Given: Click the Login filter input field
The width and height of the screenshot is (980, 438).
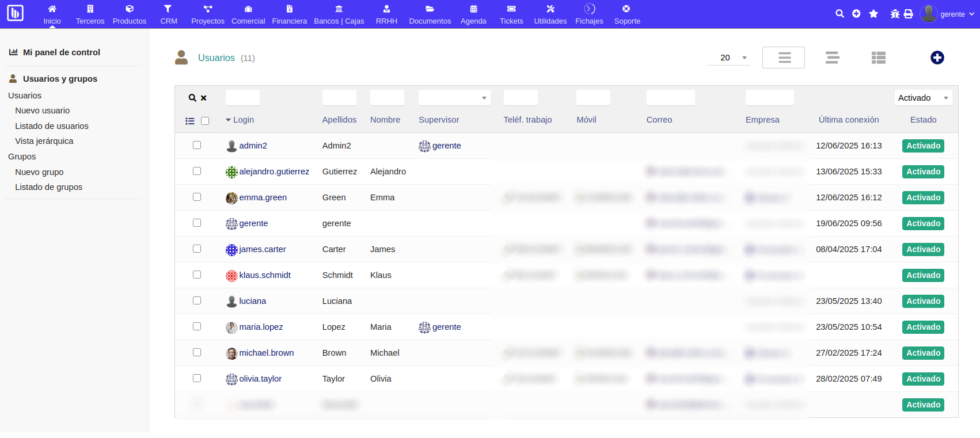Looking at the screenshot, I should pos(242,98).
